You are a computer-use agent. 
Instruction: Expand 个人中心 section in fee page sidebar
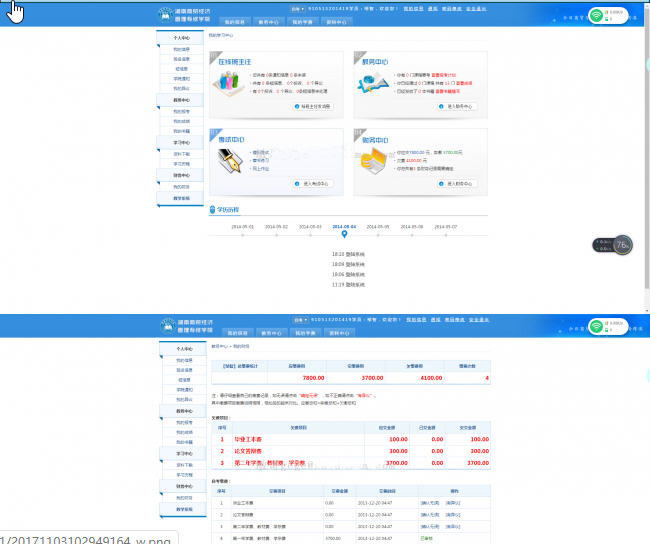pyautogui.click(x=184, y=349)
